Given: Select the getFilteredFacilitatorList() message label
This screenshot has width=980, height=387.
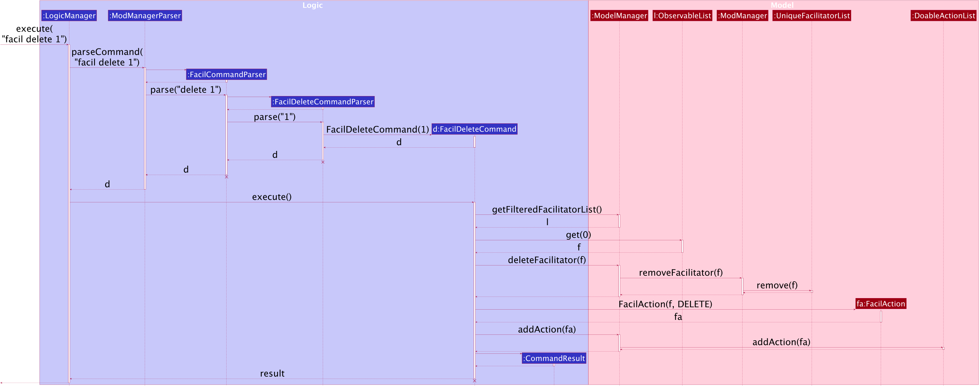Looking at the screenshot, I should (547, 209).
